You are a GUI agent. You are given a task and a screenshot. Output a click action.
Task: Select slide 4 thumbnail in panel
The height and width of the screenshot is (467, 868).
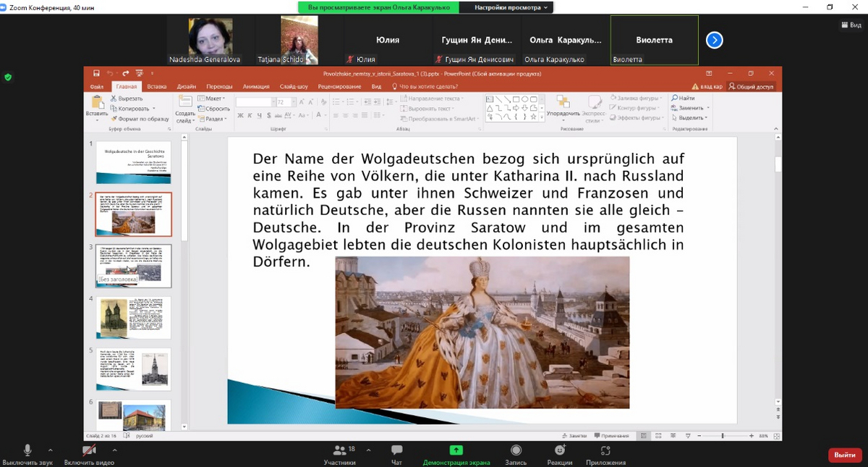(x=134, y=318)
